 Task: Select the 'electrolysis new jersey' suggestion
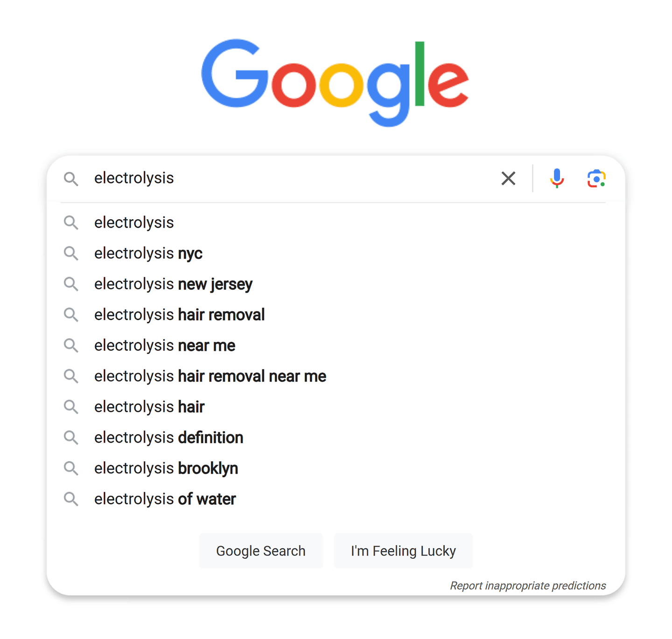tap(173, 284)
